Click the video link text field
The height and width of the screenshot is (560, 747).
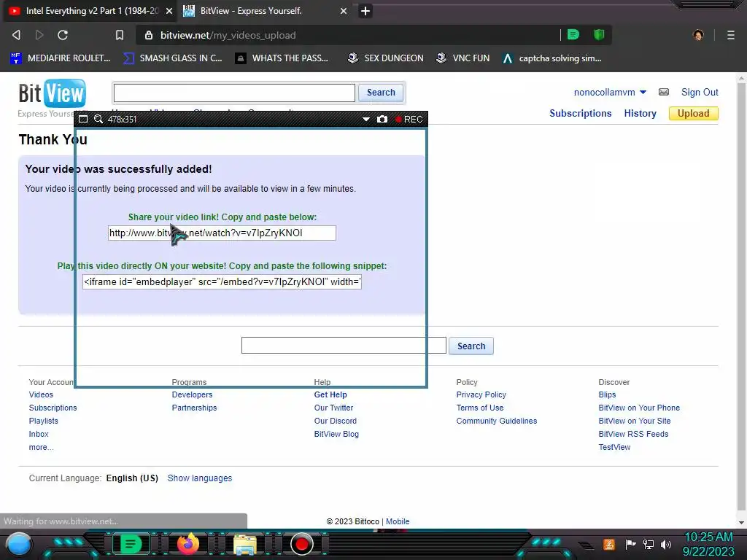point(222,233)
